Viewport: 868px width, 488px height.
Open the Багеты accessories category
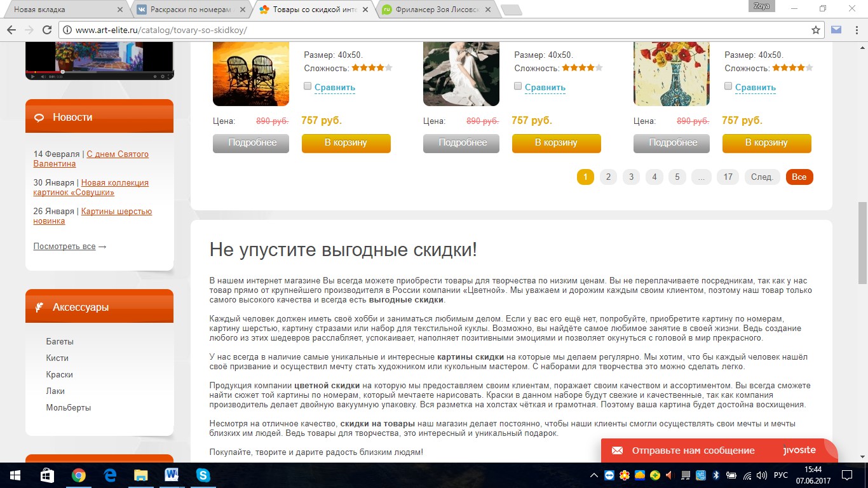pos(60,341)
